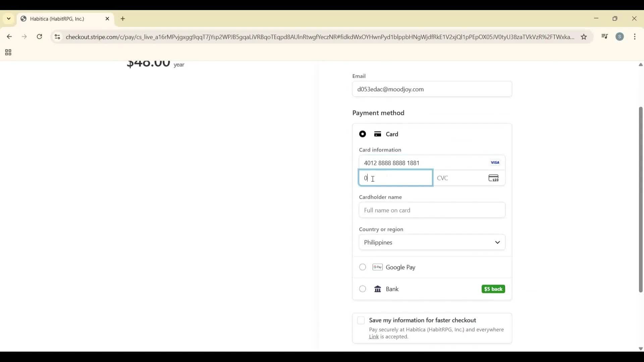The height and width of the screenshot is (362, 644).
Task: Open a new browser tab with the plus button
Action: pos(123,19)
